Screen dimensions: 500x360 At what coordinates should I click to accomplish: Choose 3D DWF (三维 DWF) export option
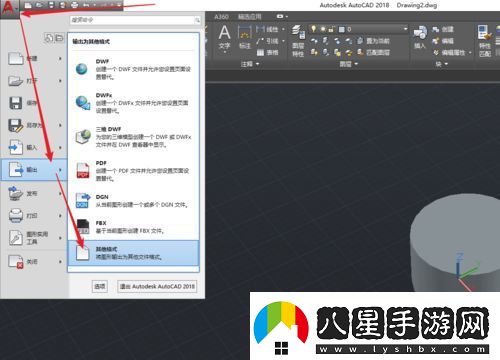pyautogui.click(x=133, y=137)
